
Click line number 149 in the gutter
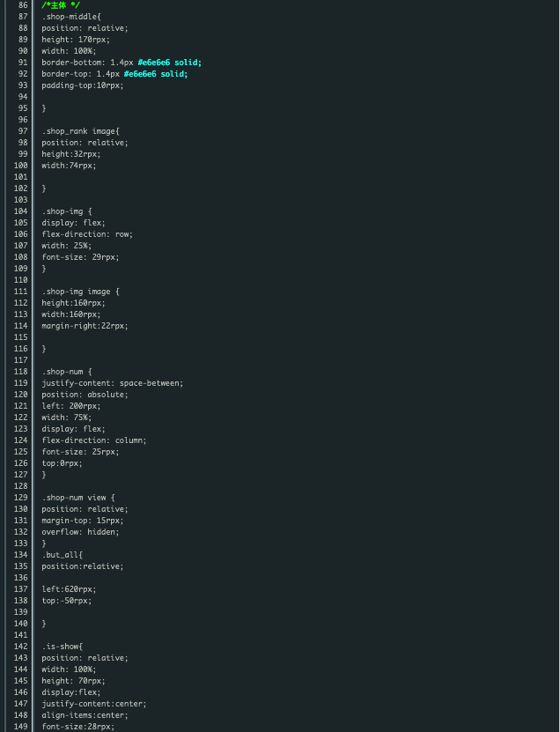pos(19,727)
